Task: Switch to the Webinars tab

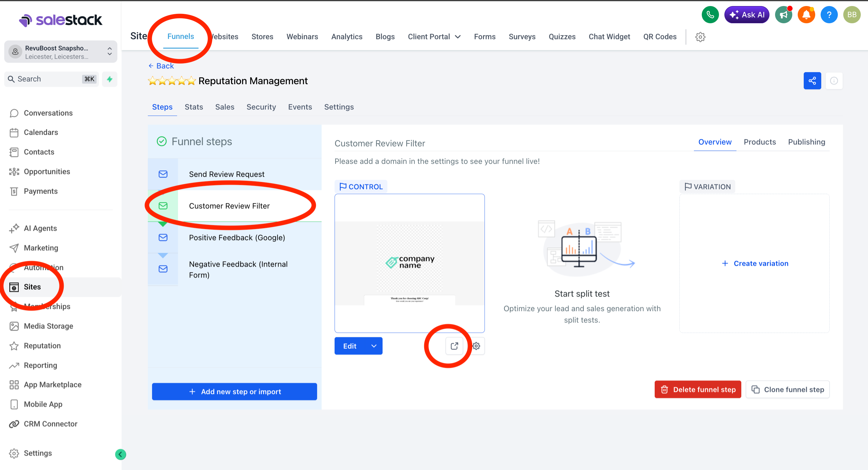Action: point(302,37)
